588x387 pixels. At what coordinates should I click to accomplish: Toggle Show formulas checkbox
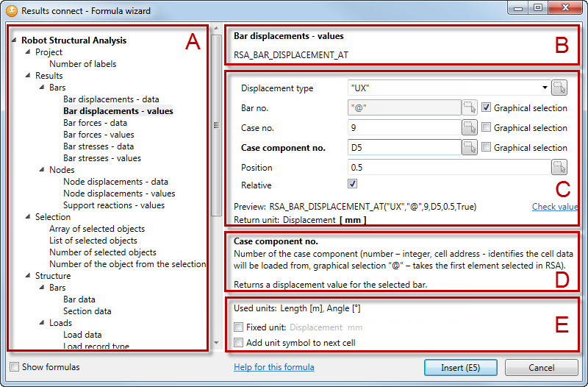(14, 366)
